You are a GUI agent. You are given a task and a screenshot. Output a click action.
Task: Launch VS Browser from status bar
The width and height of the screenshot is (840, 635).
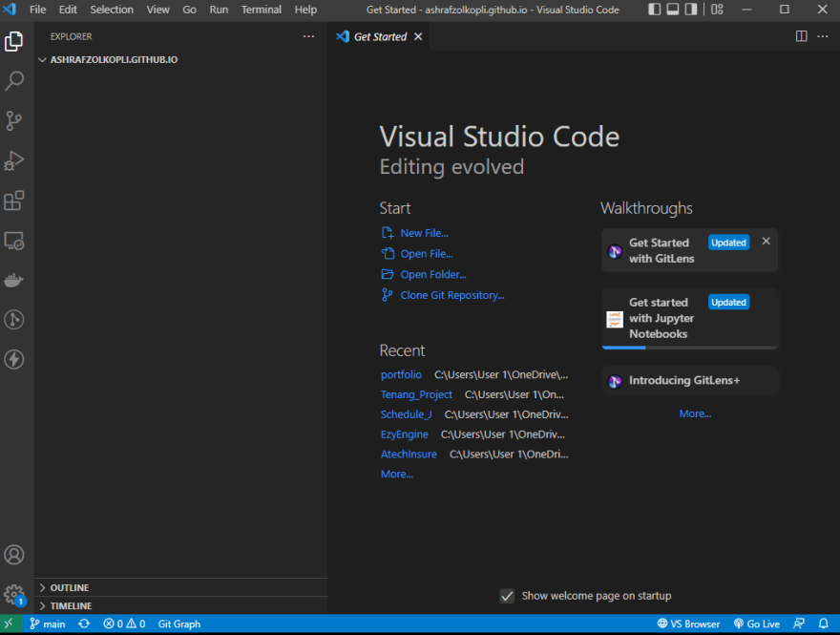pos(688,624)
